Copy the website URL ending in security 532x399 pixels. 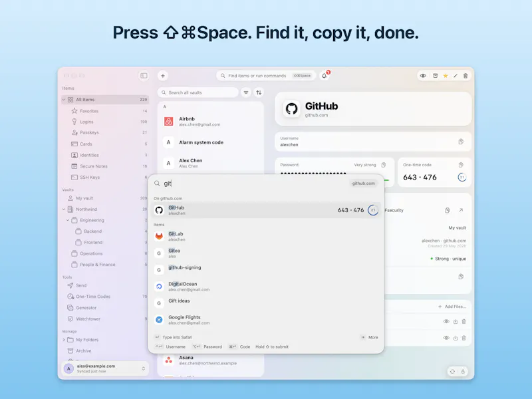point(447,210)
